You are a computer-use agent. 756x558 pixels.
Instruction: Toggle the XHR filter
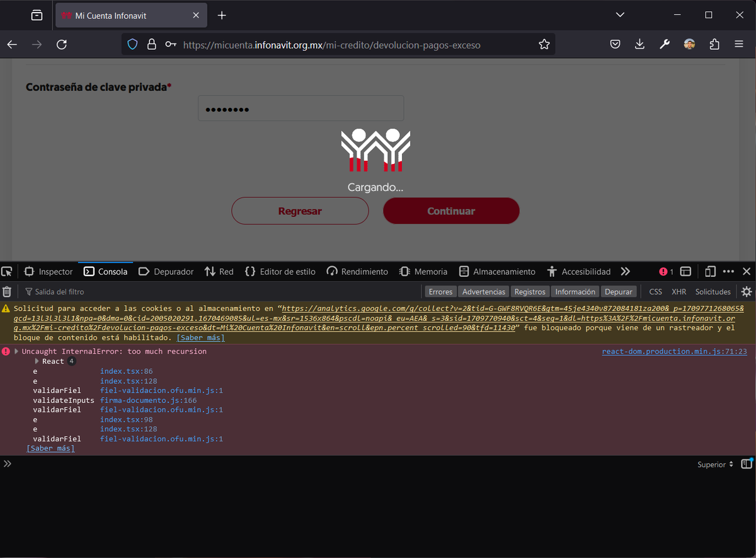pos(679,292)
